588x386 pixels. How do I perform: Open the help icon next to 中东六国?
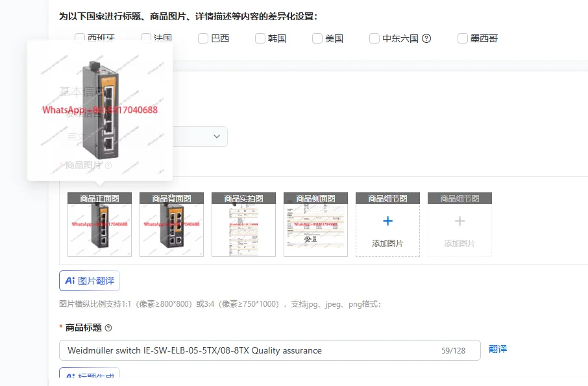(426, 38)
